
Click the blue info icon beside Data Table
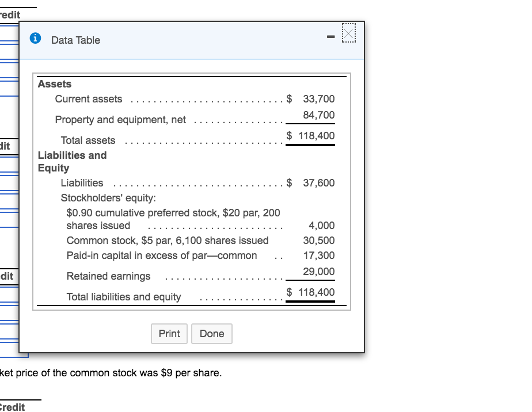tap(36, 40)
